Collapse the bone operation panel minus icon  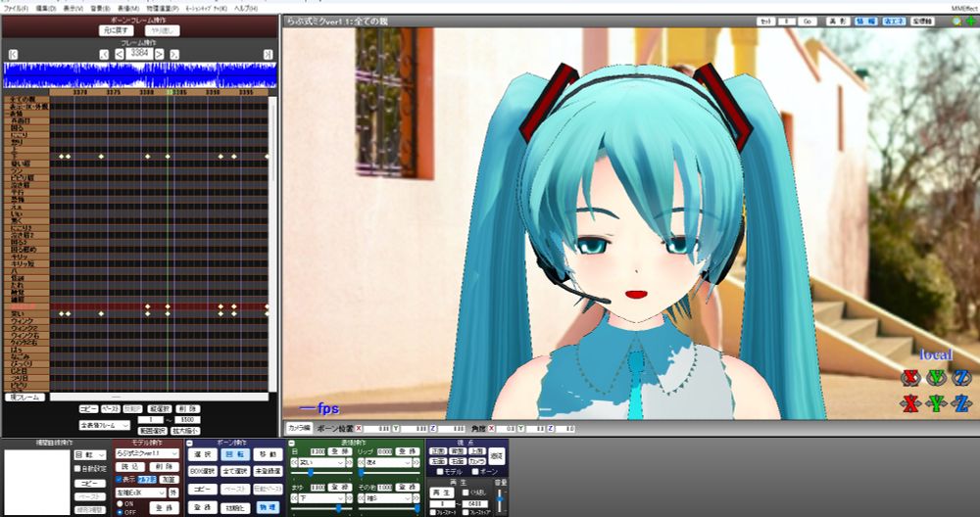[x=190, y=443]
